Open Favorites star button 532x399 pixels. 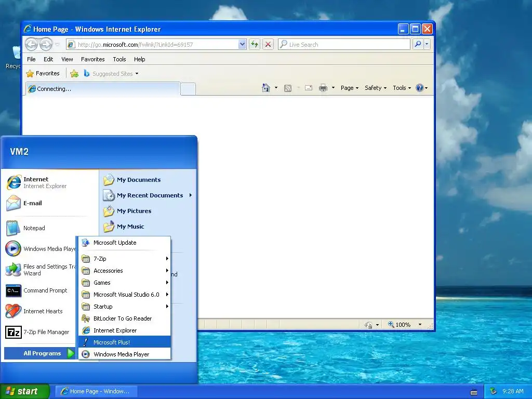pyautogui.click(x=43, y=73)
